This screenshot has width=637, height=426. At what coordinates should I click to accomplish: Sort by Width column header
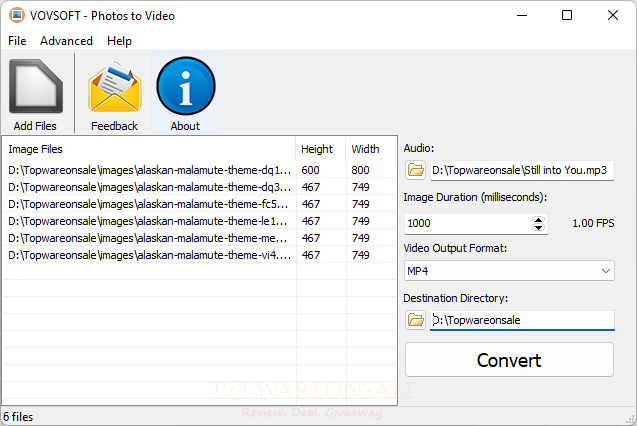tap(370, 149)
